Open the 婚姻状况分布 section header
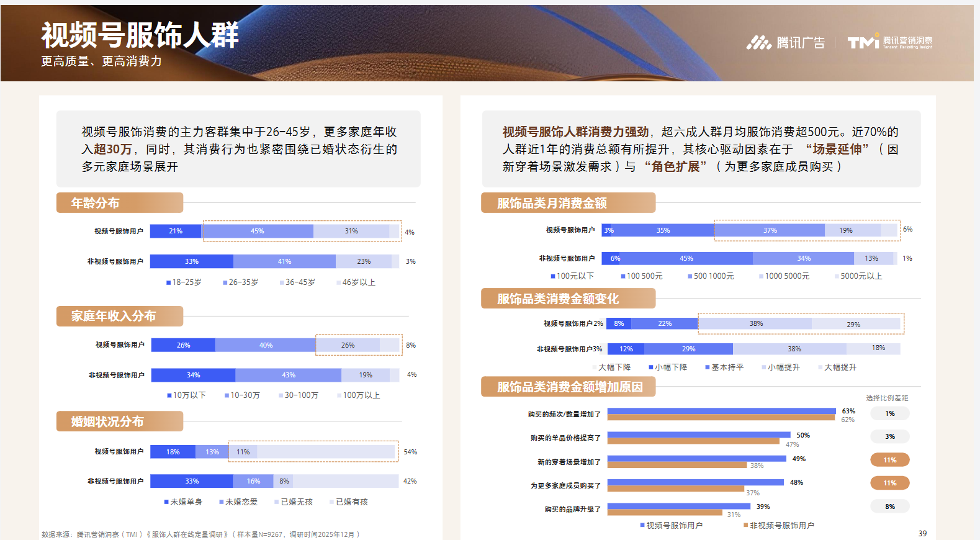 pyautogui.click(x=119, y=421)
